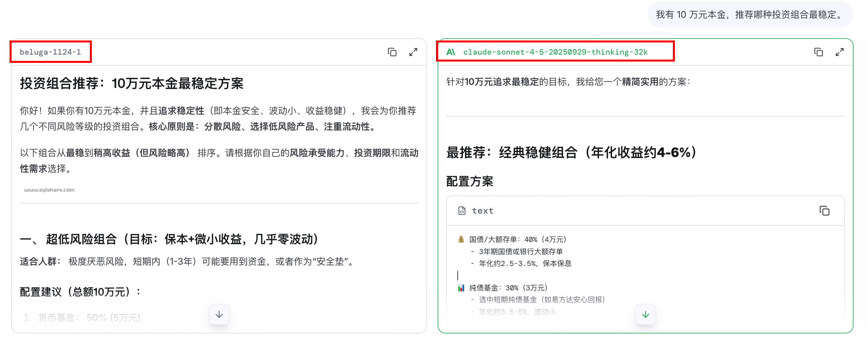Select the beluga-1124-1 model name label
Screen dimensions: 868x343
pos(51,52)
